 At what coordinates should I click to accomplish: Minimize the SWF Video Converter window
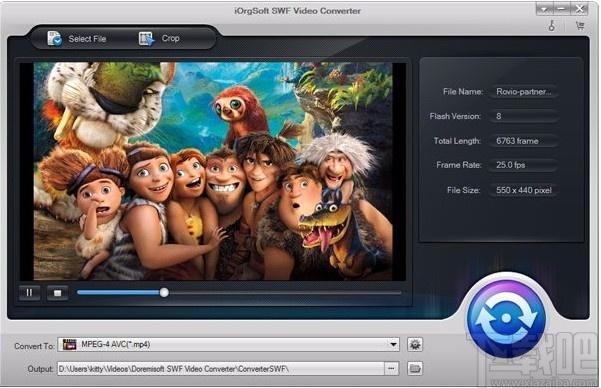point(561,8)
